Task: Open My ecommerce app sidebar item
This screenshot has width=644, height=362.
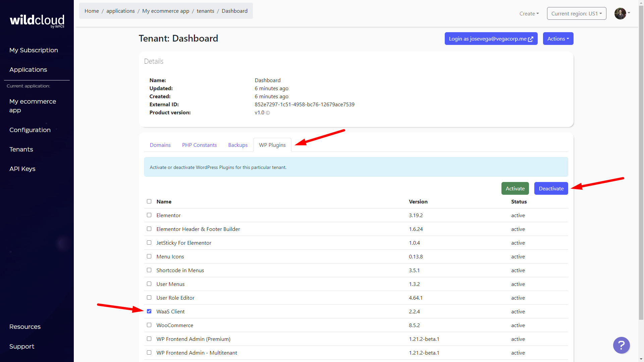Action: click(x=33, y=106)
